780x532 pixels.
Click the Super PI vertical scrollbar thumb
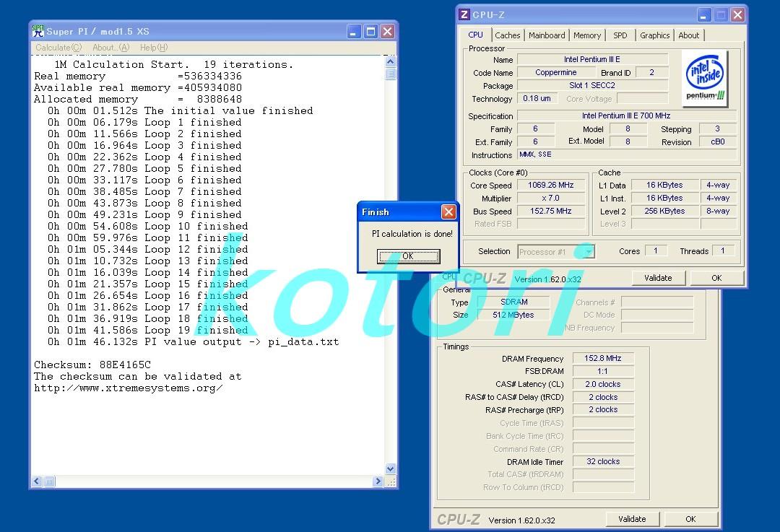coord(391,74)
